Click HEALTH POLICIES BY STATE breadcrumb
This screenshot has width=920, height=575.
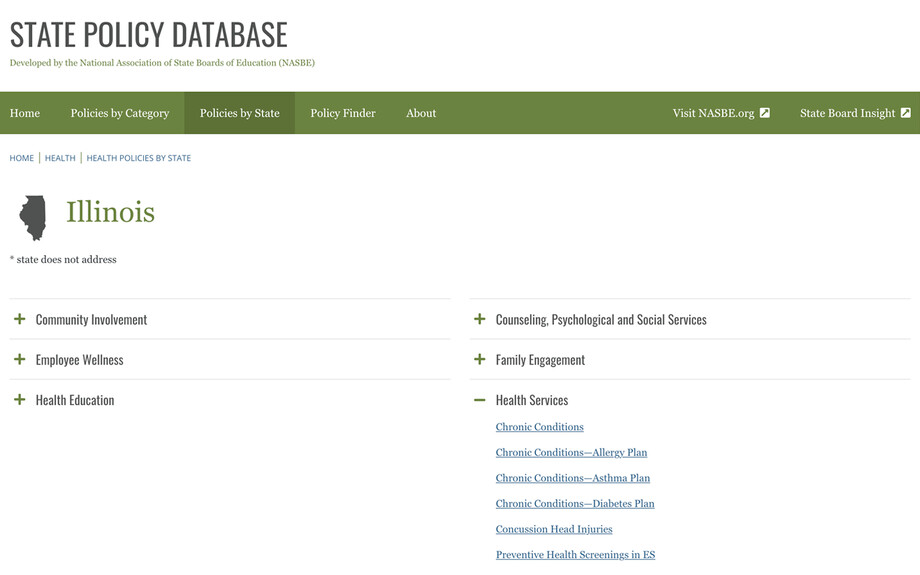(x=138, y=158)
